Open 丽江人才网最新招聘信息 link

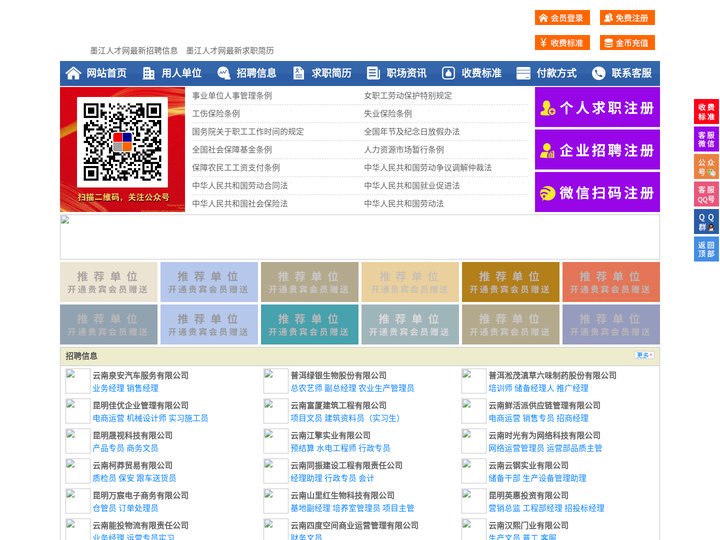coord(134,51)
